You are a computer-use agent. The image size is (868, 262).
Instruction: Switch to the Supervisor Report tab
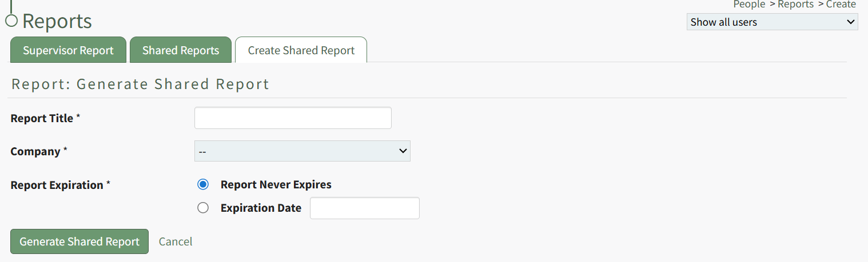point(68,50)
